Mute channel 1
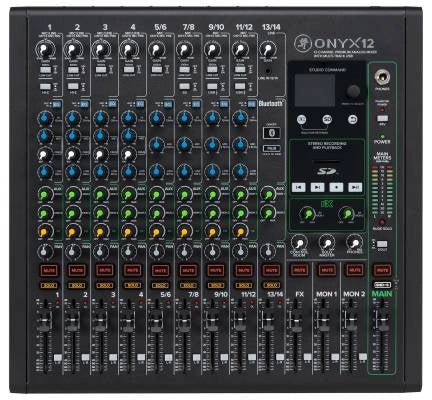Viewport: 432px width, 400px height. (49, 270)
